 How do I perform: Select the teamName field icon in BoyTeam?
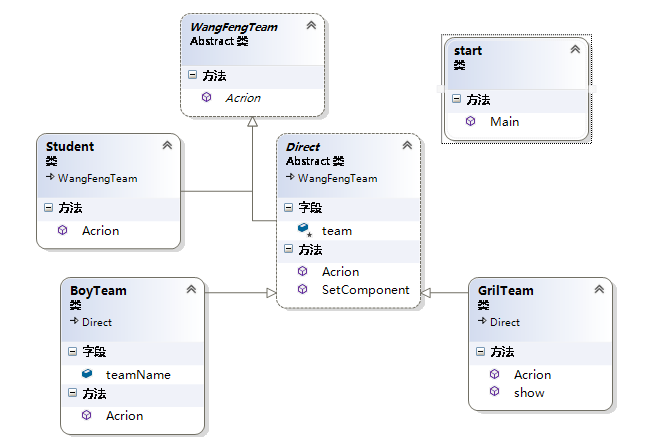(x=87, y=373)
